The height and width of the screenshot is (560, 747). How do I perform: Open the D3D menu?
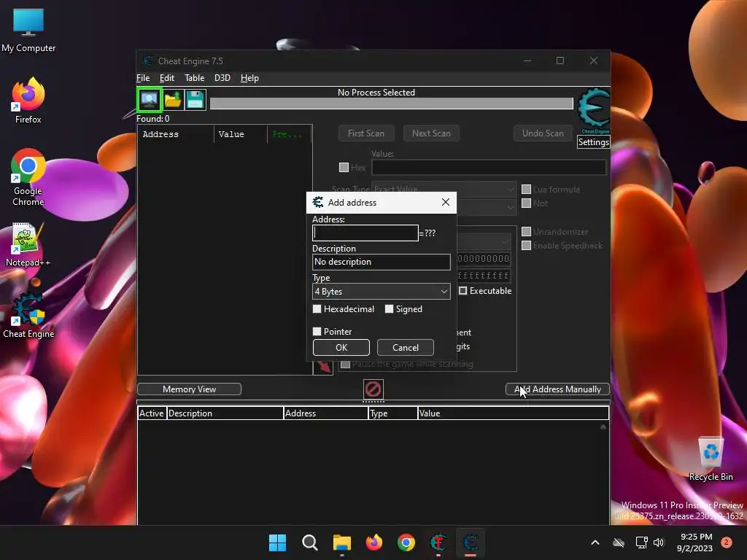(222, 78)
